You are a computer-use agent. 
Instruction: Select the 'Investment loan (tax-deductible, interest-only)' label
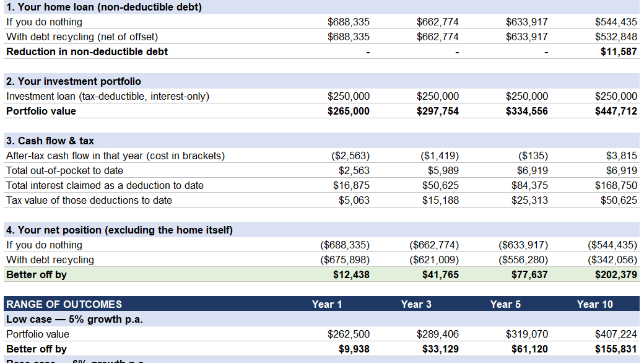pyautogui.click(x=108, y=96)
